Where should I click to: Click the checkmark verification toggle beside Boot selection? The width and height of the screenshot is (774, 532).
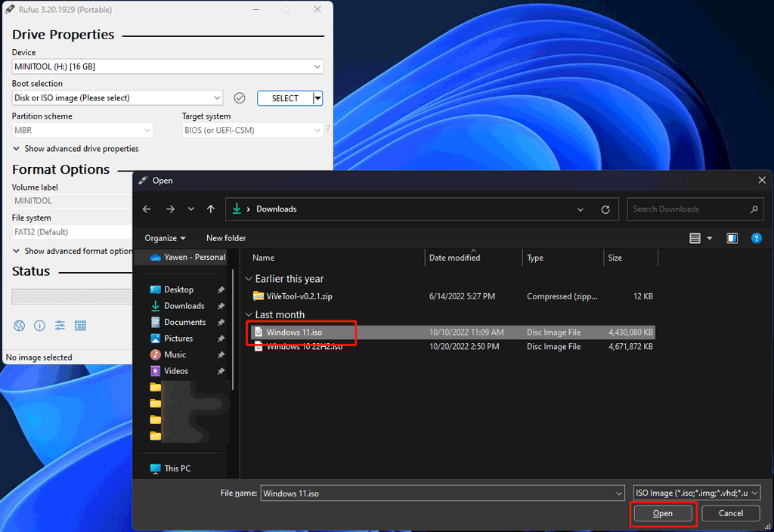click(240, 97)
